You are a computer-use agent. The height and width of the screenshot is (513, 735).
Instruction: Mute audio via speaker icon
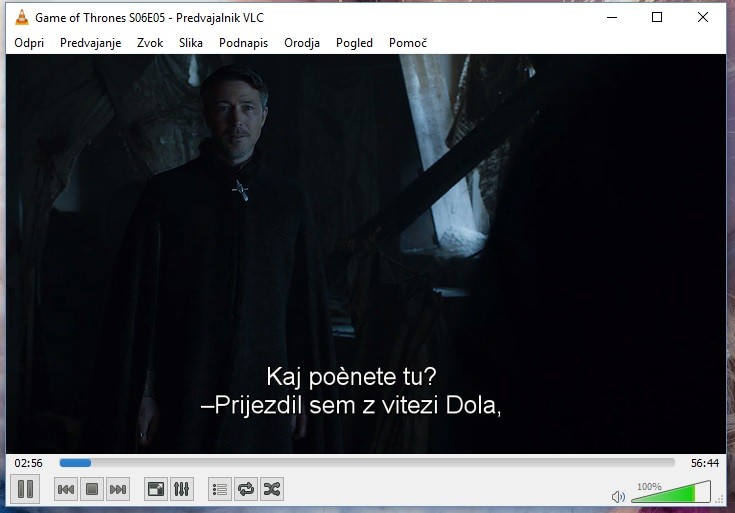pos(618,496)
